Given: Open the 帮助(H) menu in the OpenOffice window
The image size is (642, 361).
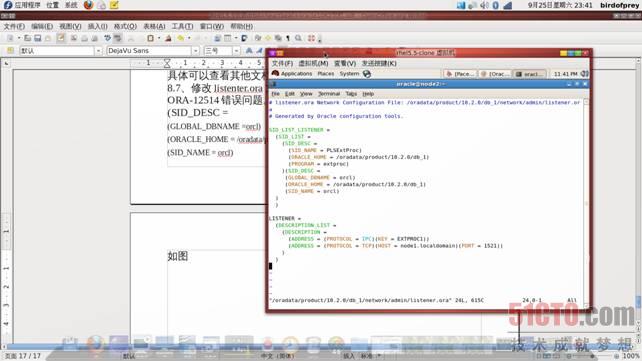Looking at the screenshot, I should tap(242, 27).
